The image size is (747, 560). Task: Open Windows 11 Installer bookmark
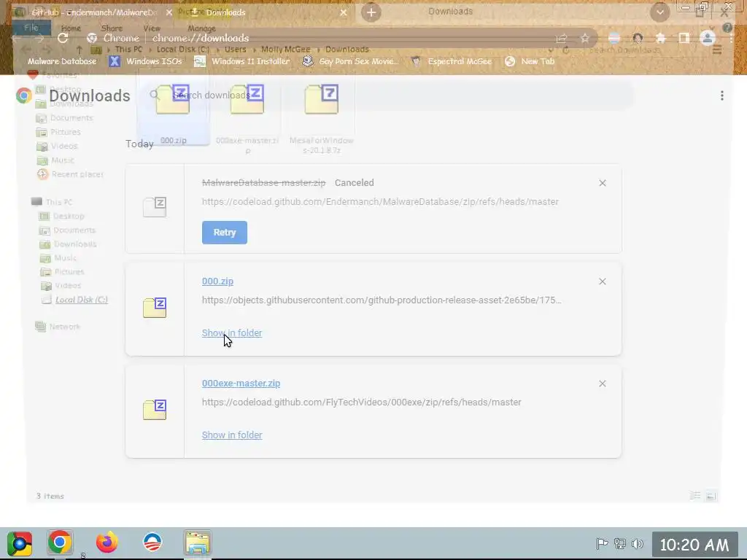[242, 61]
